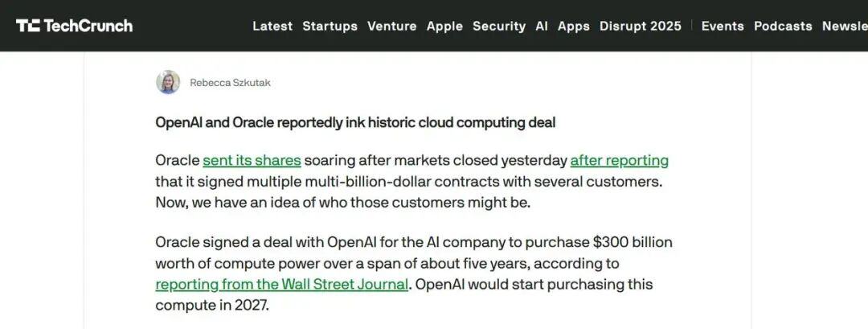Go to the Startups section
868x329 pixels.
click(330, 26)
